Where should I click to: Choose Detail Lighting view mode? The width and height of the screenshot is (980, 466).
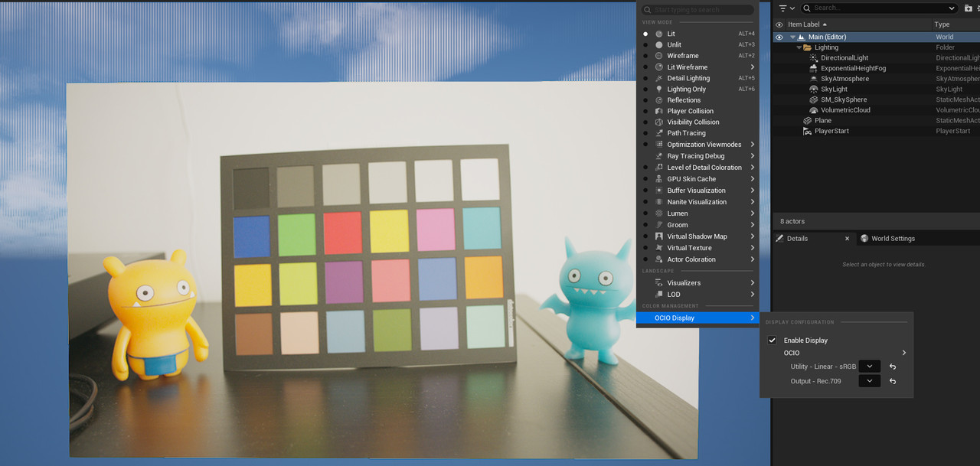tap(698, 78)
